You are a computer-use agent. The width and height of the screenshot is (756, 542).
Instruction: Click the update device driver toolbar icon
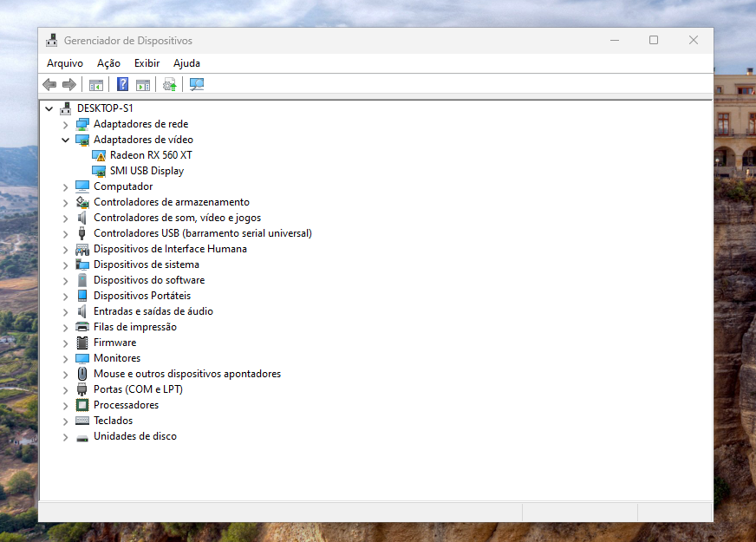[x=169, y=85]
